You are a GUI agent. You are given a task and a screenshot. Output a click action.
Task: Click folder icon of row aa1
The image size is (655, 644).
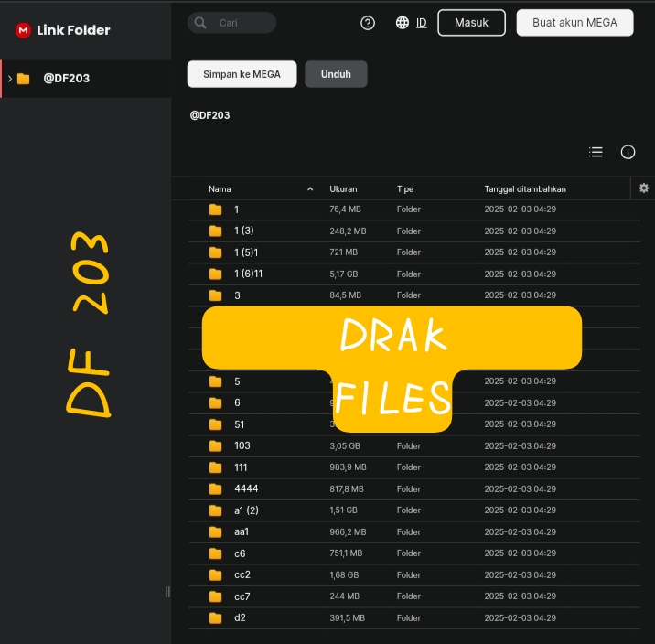point(216,531)
